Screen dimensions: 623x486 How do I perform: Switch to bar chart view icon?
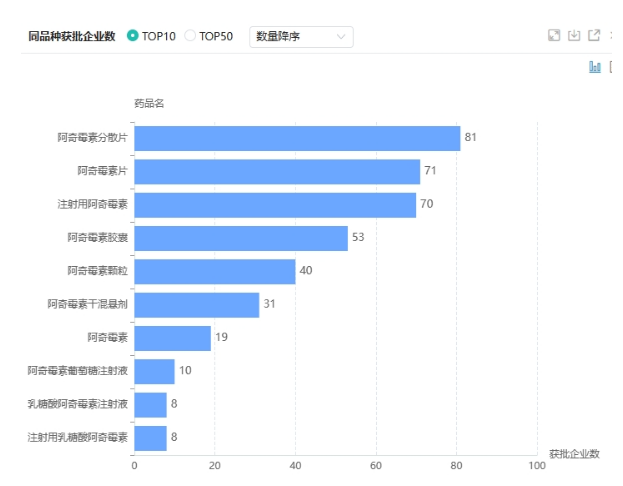tap(595, 67)
